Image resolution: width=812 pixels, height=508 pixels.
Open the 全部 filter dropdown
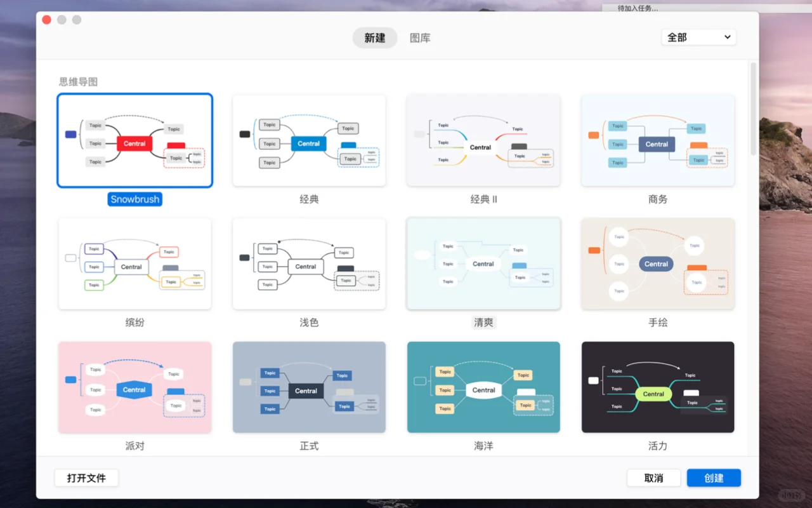pos(698,37)
